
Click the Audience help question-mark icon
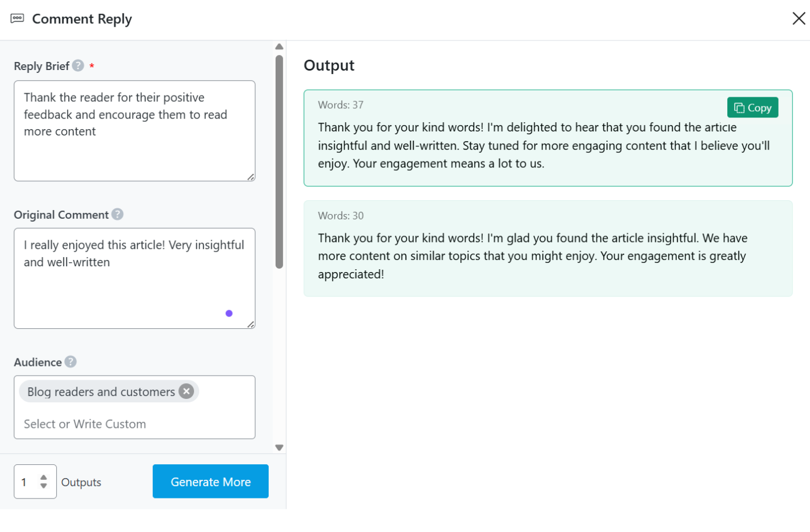pos(71,362)
